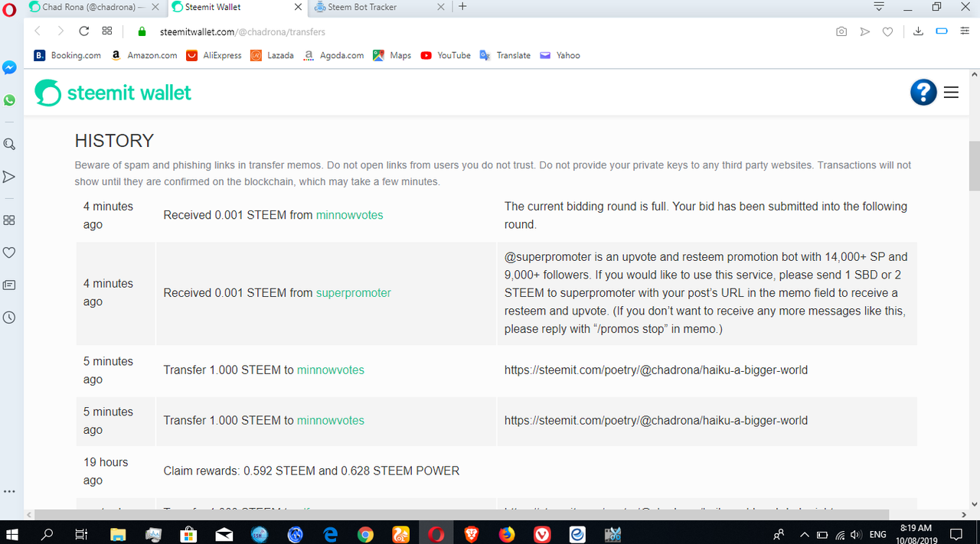Open the Windows notification center
This screenshot has width=980, height=544.
[955, 533]
